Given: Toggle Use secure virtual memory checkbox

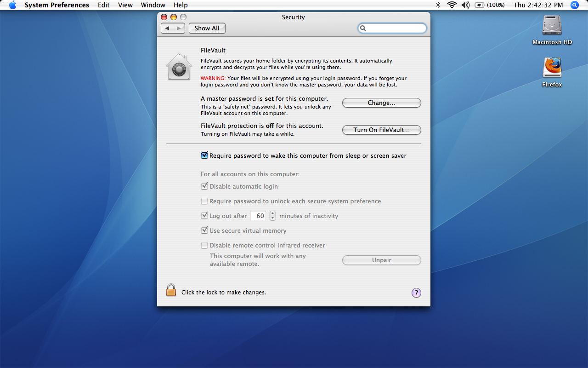Looking at the screenshot, I should pyautogui.click(x=204, y=230).
